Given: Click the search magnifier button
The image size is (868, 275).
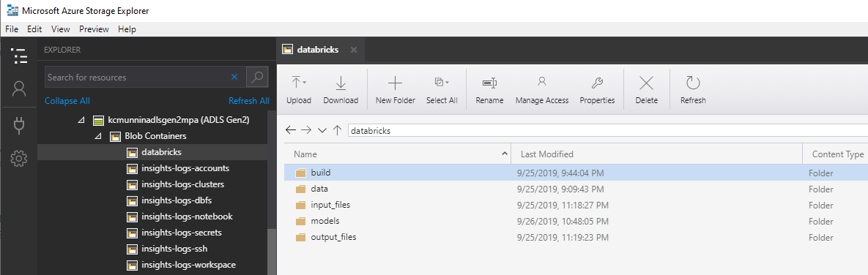Looking at the screenshot, I should coord(257,78).
